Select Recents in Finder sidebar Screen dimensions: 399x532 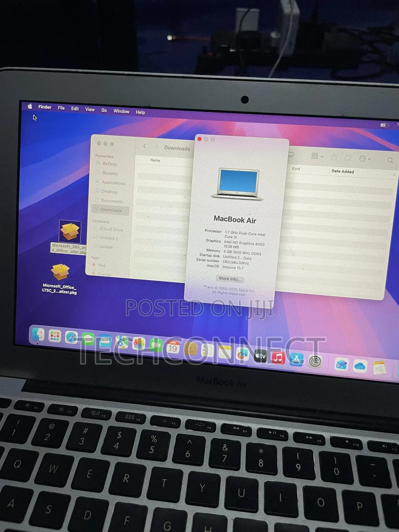(x=110, y=173)
